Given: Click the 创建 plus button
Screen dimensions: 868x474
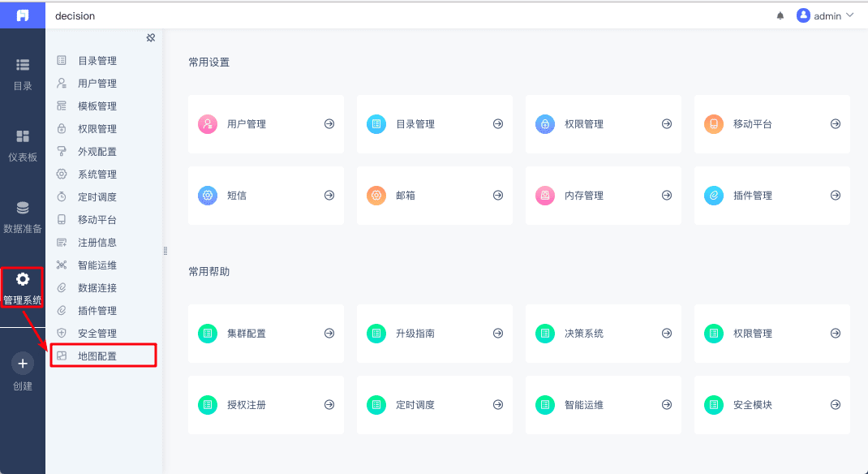Looking at the screenshot, I should click(23, 363).
